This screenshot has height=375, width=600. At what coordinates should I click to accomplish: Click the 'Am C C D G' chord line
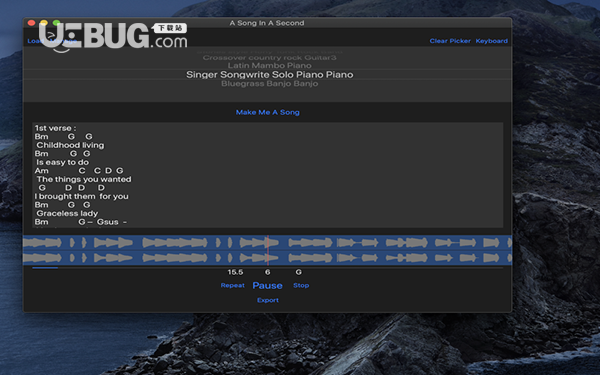pos(79,171)
